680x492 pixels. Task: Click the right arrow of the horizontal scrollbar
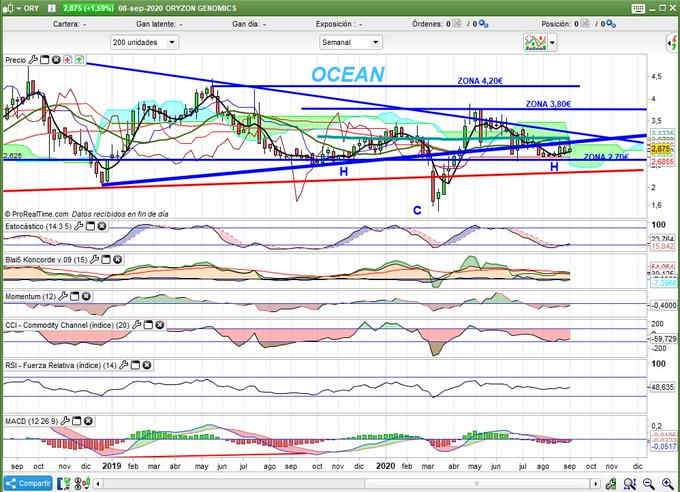(595, 483)
